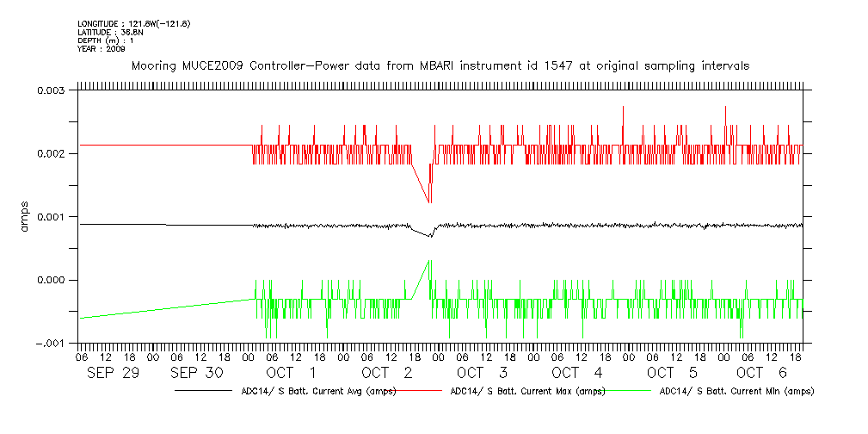Click the 0.000 y-axis tick label
This screenshot has height=434, width=868.
52,280
